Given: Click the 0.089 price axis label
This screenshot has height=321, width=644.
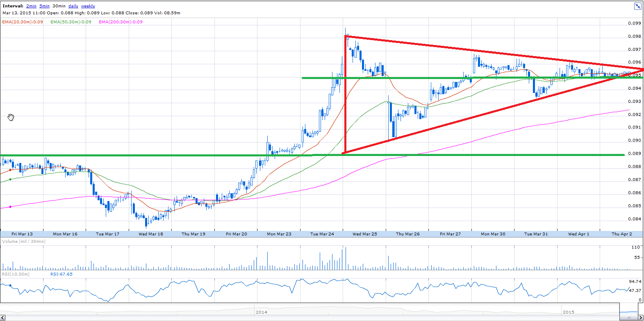Looking at the screenshot, I should click(635, 154).
